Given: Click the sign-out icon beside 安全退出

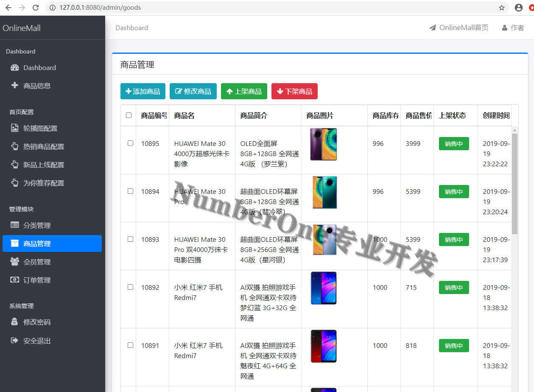Looking at the screenshot, I should coord(15,341).
